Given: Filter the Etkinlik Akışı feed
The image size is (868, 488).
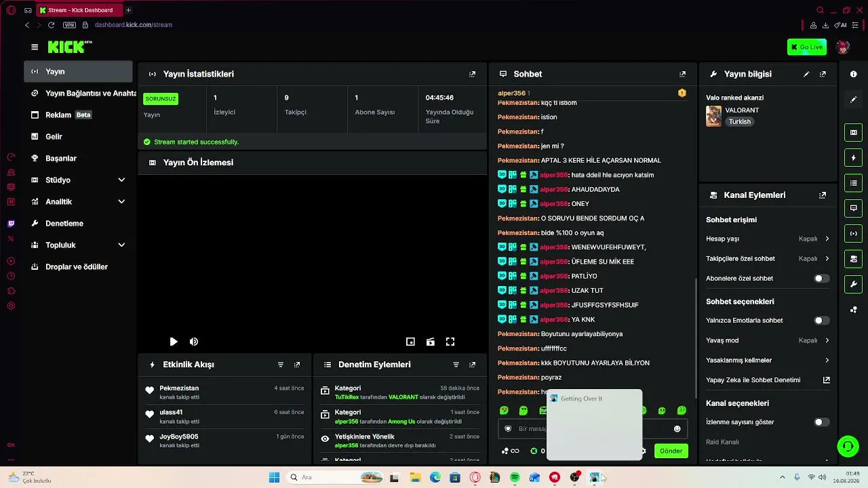Looking at the screenshot, I should [x=281, y=365].
